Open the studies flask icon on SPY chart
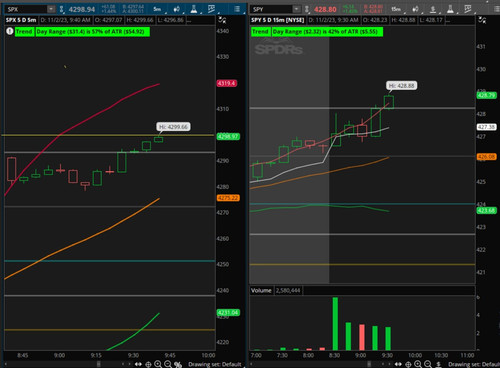The width and height of the screenshot is (500, 368). point(450,9)
